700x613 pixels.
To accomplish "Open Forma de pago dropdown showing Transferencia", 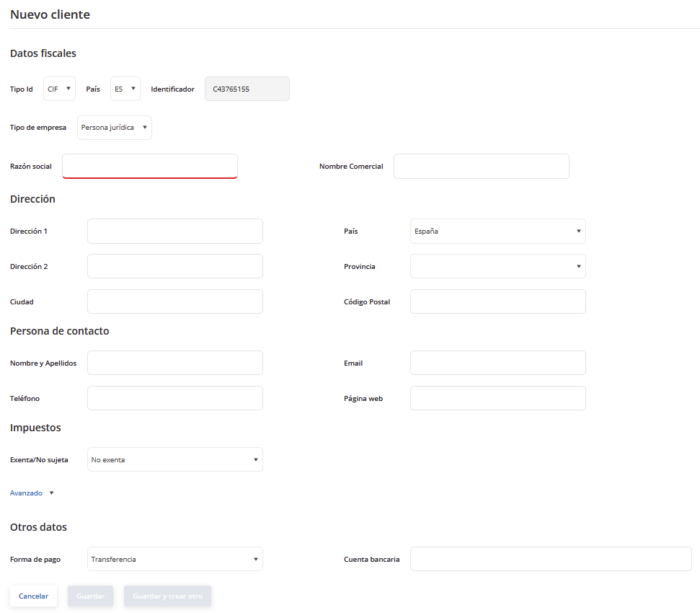I will pos(175,559).
